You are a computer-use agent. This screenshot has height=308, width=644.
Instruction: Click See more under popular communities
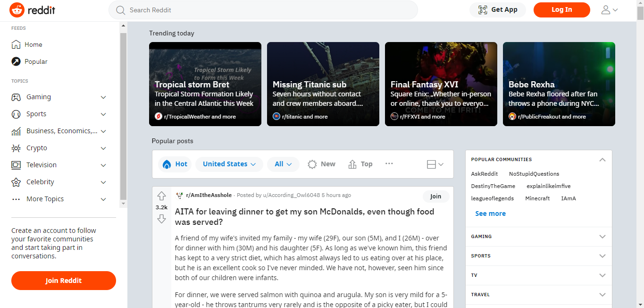tap(490, 214)
